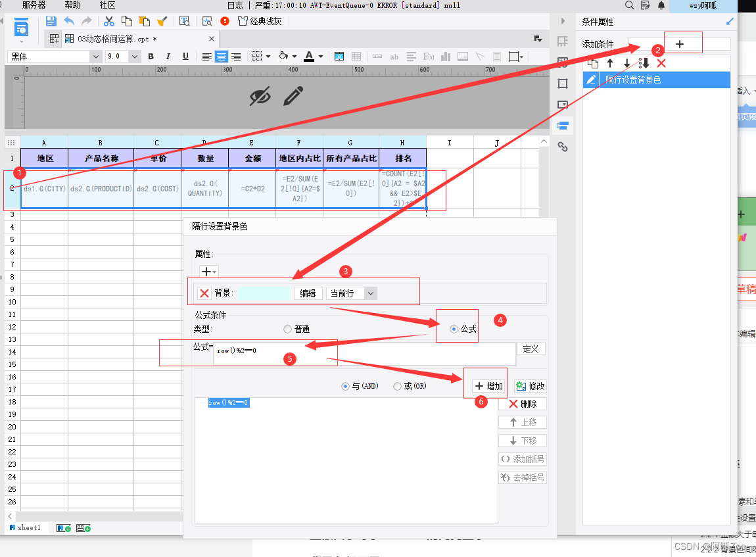Screen dimensions: 756x557
Task: Click the pencil edit icon in gray area
Action: tap(293, 96)
